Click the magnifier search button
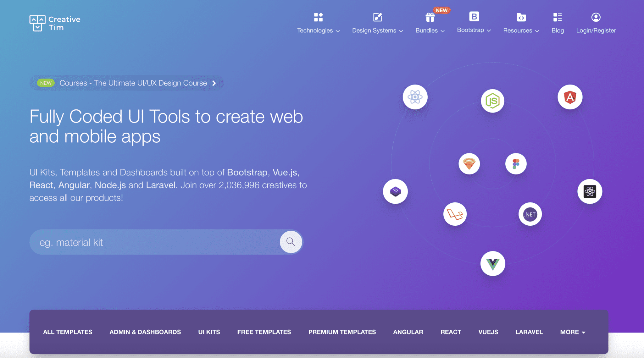Screen dimensions: 644x358 point(291,242)
